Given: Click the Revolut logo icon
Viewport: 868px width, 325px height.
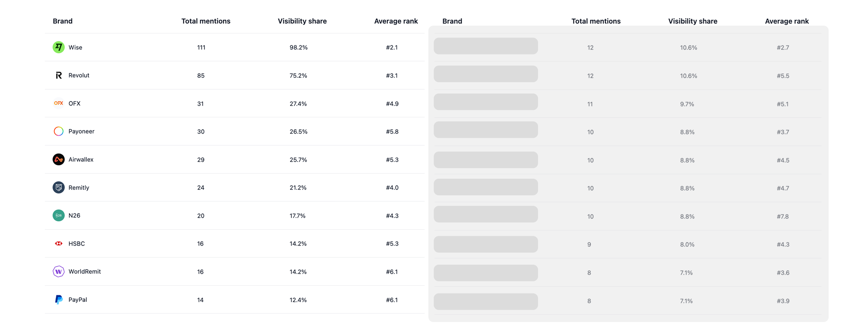Looking at the screenshot, I should (x=59, y=75).
